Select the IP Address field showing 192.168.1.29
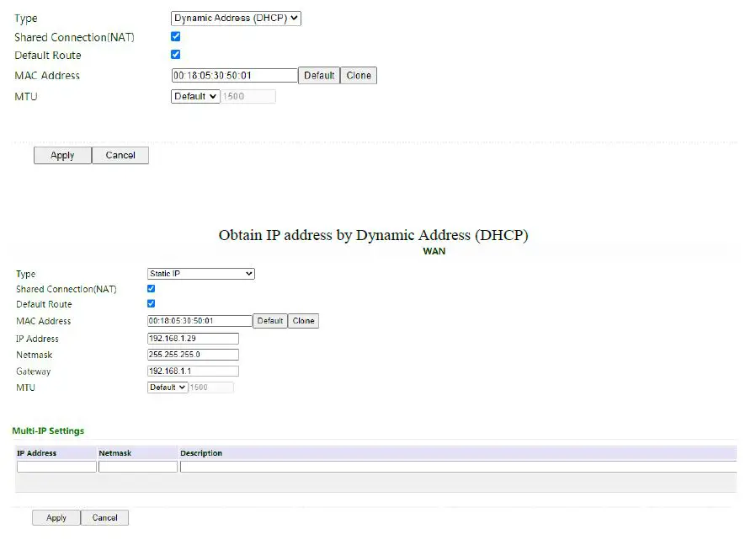The image size is (756, 540). 191,338
